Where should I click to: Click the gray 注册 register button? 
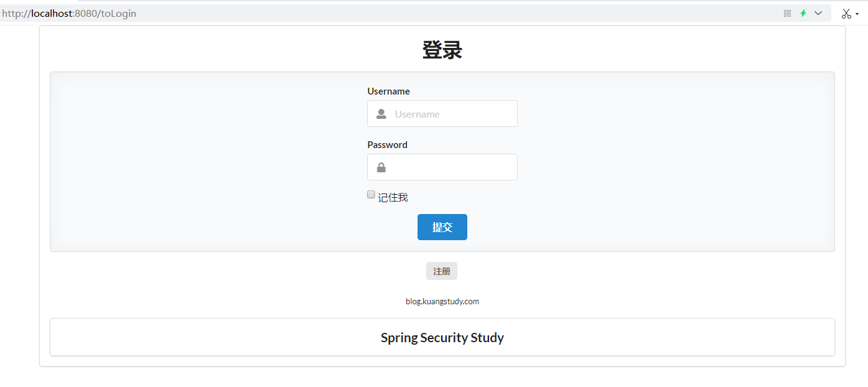[x=442, y=271]
